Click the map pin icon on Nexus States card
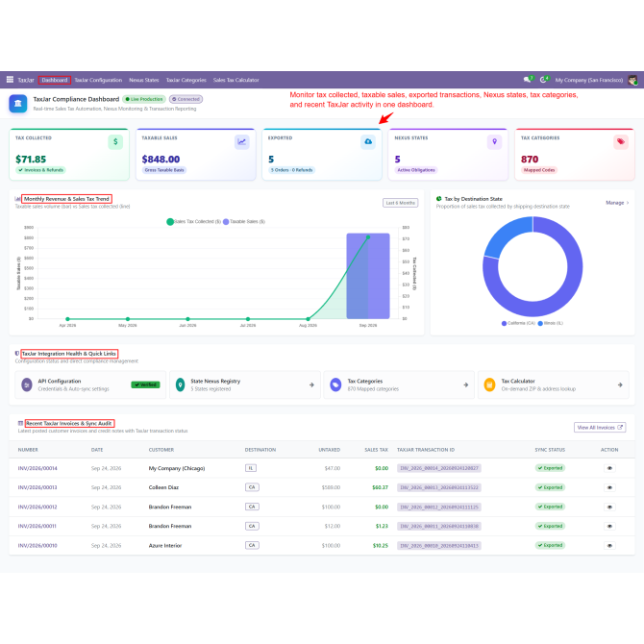 (494, 141)
